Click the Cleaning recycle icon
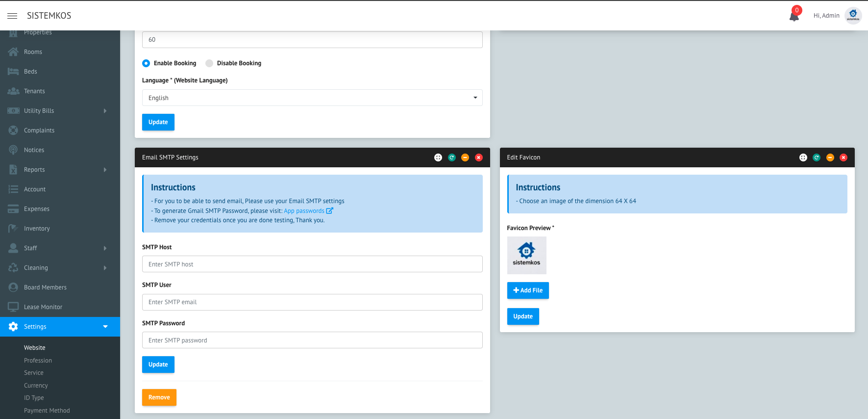 click(x=13, y=267)
